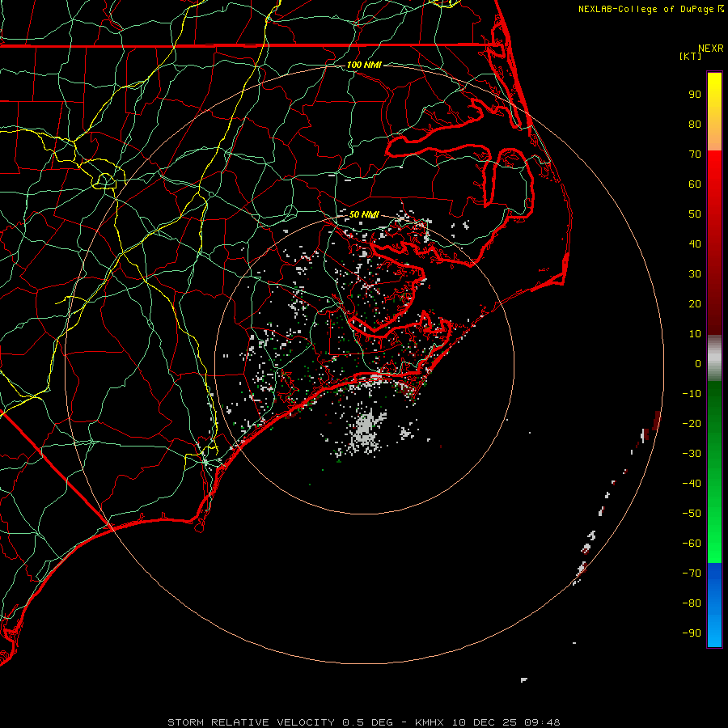Click the 60 value on the velocity scale
This screenshot has height=728, width=728.
pos(695,184)
